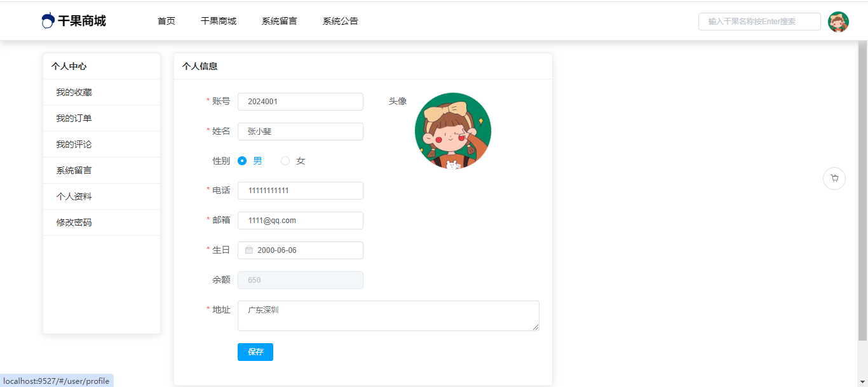Click the 保存 button
868x387 pixels.
click(255, 352)
